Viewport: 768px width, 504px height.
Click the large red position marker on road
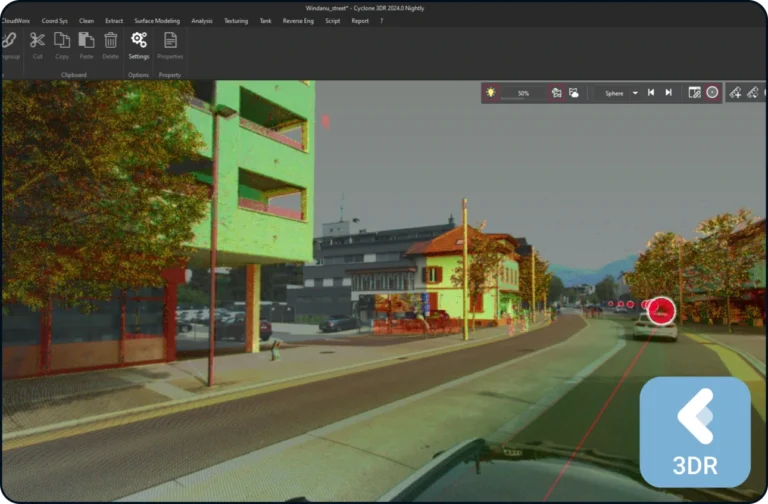point(661,311)
